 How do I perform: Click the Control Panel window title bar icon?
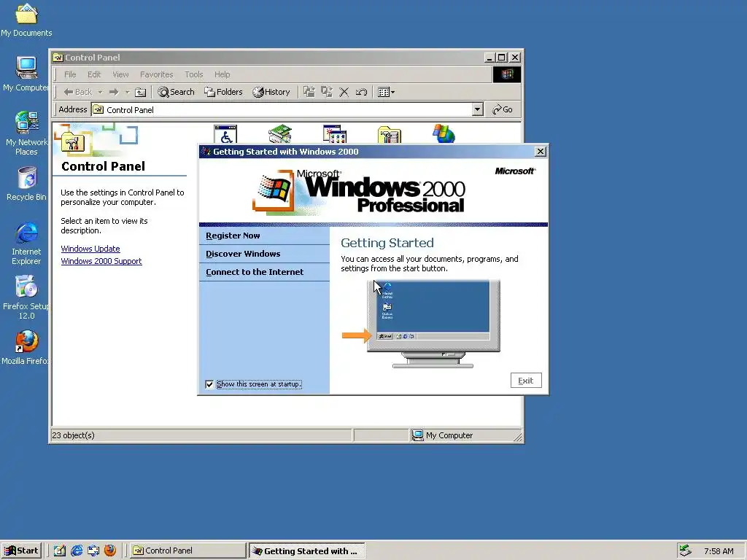click(x=58, y=58)
